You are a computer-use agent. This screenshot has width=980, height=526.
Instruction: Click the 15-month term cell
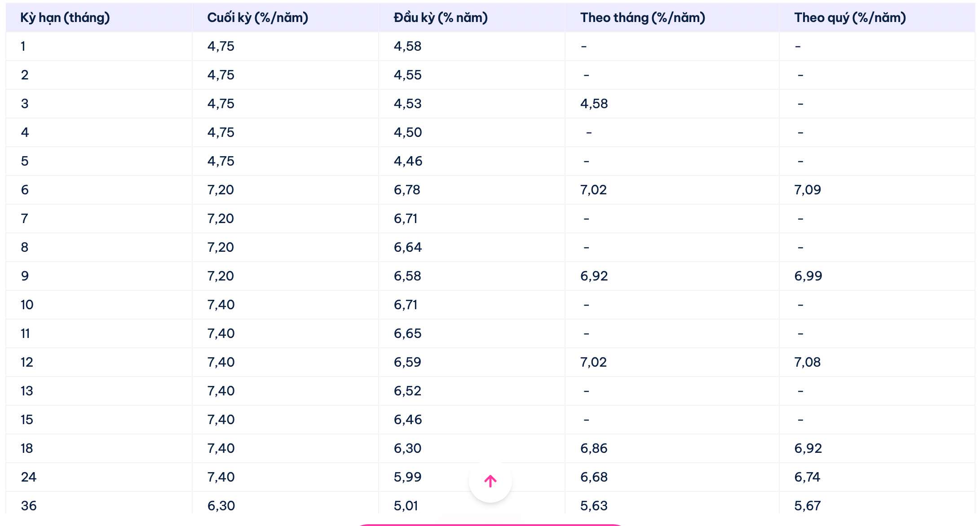click(27, 420)
